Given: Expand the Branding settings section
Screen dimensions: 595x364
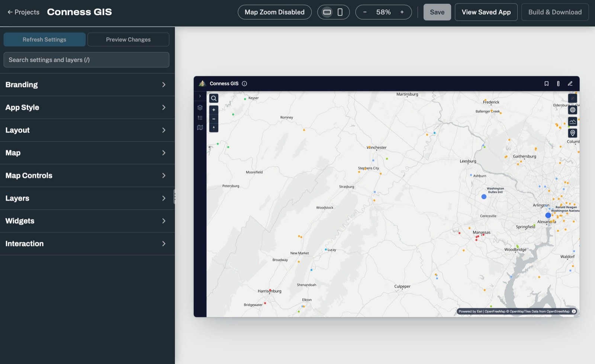Looking at the screenshot, I should pyautogui.click(x=87, y=85).
